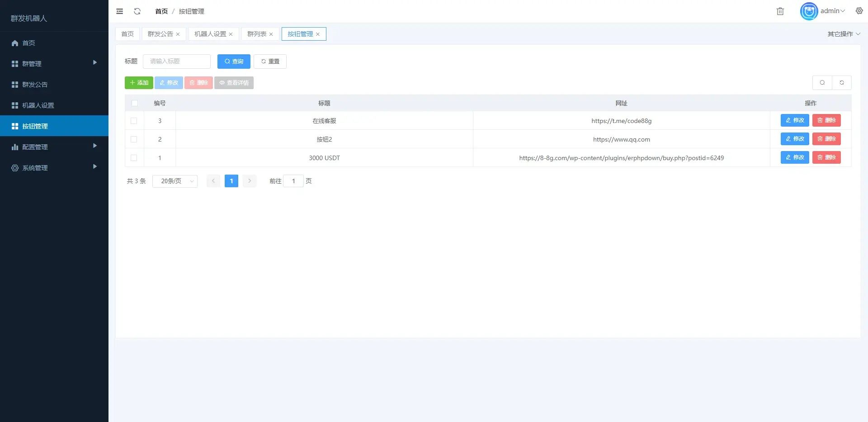The height and width of the screenshot is (422, 868).
Task: Click the 请输入标题 search input field
Action: coord(177,62)
